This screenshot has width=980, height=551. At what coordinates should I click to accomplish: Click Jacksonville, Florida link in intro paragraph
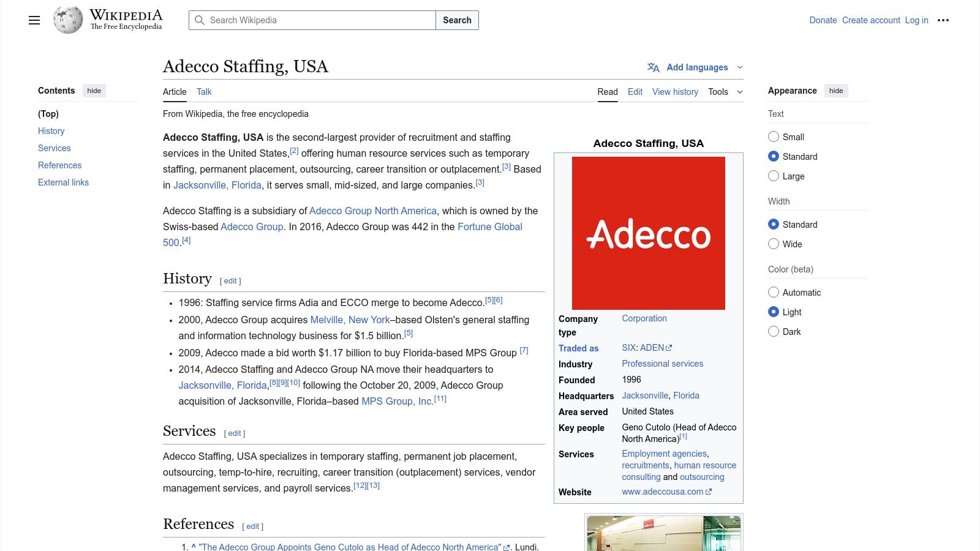[217, 185]
